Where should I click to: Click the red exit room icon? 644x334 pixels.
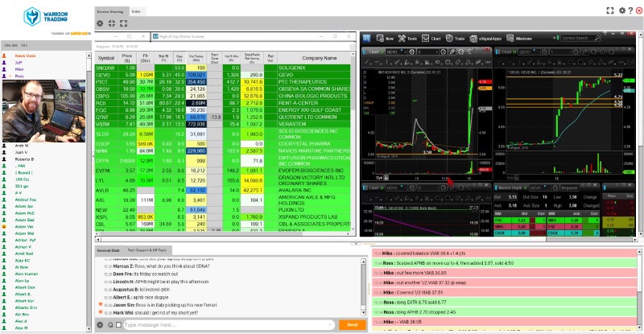coord(639,10)
